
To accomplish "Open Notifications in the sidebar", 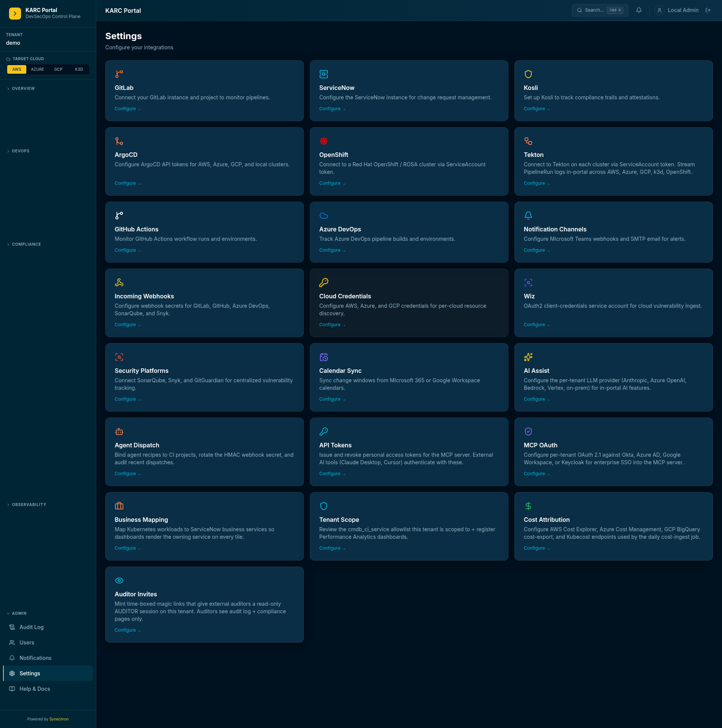I will coord(48,658).
